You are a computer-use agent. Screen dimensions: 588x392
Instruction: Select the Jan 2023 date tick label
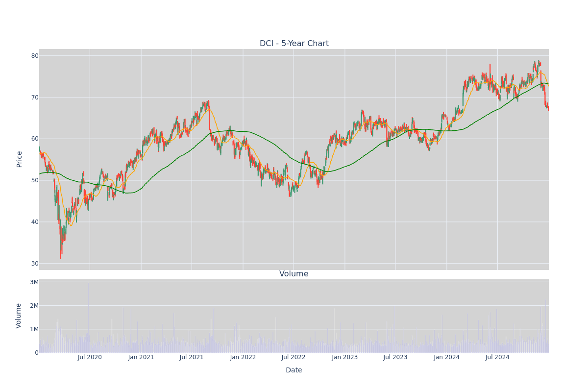345,357
